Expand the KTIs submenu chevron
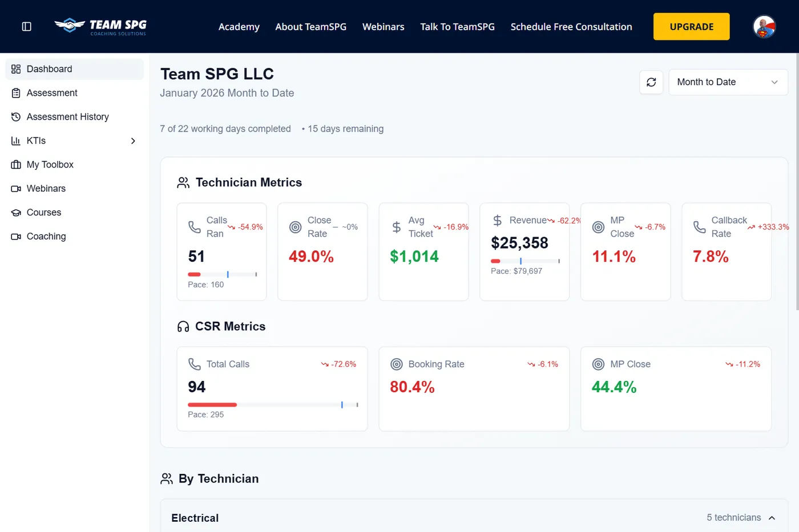The image size is (799, 532). pyautogui.click(x=133, y=141)
